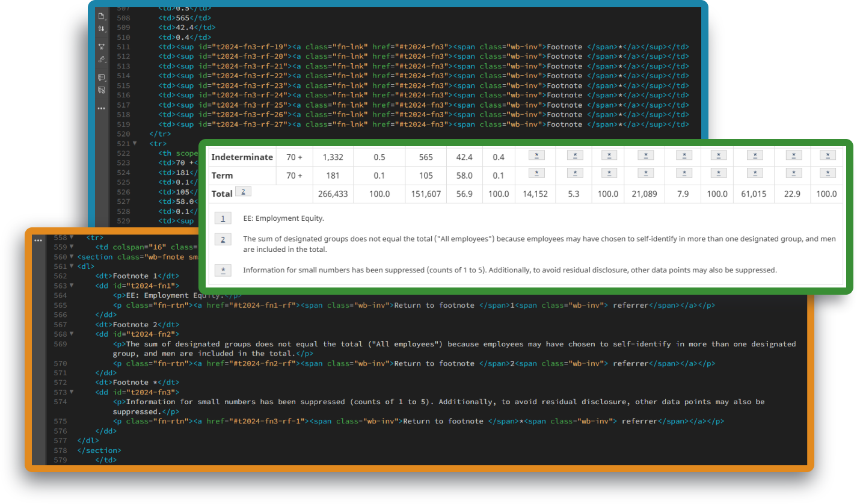The height and width of the screenshot is (504, 857).
Task: Fold the dd block at line 563
Action: (72, 286)
